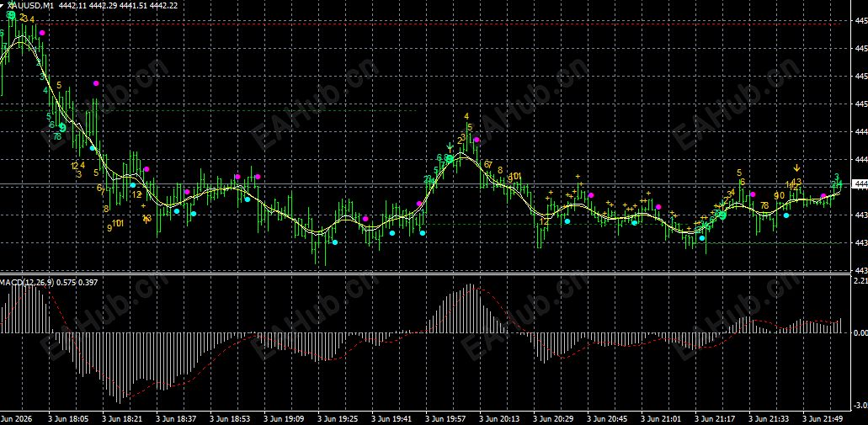This screenshot has width=868, height=425.
Task: Click the yellow down arrow above number 13
Action: [x=797, y=167]
